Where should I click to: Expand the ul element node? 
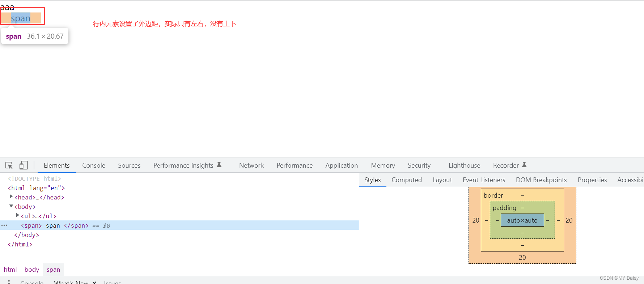(17, 215)
